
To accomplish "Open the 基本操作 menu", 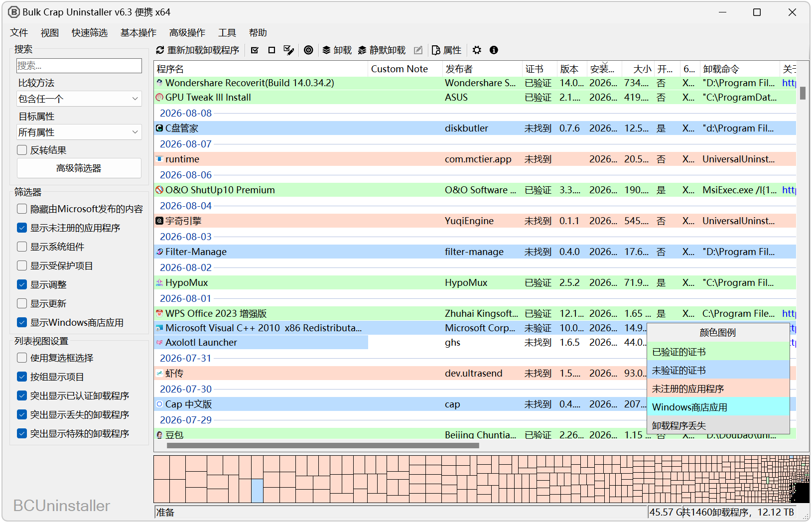I will (138, 33).
